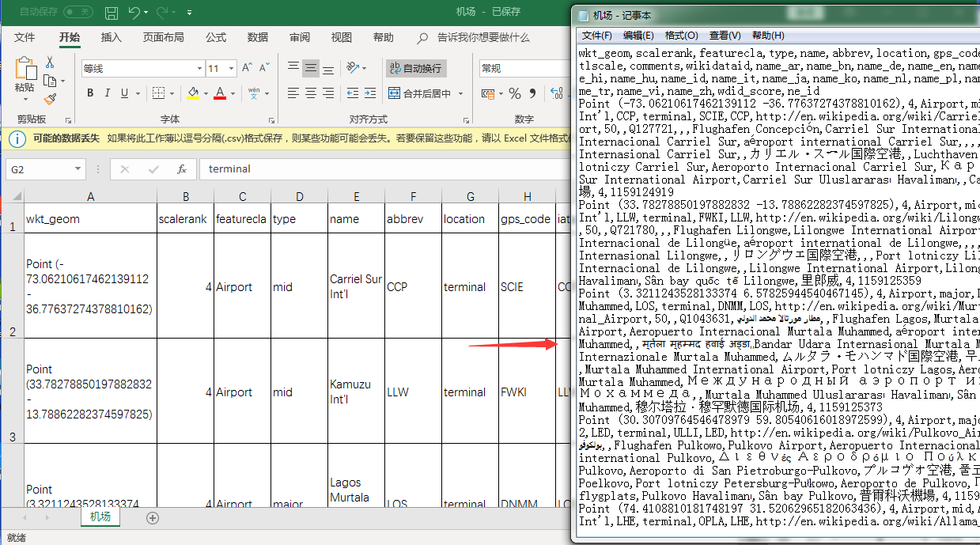This screenshot has width=980, height=545.
Task: Click the fill color bucket icon
Action: [x=193, y=93]
